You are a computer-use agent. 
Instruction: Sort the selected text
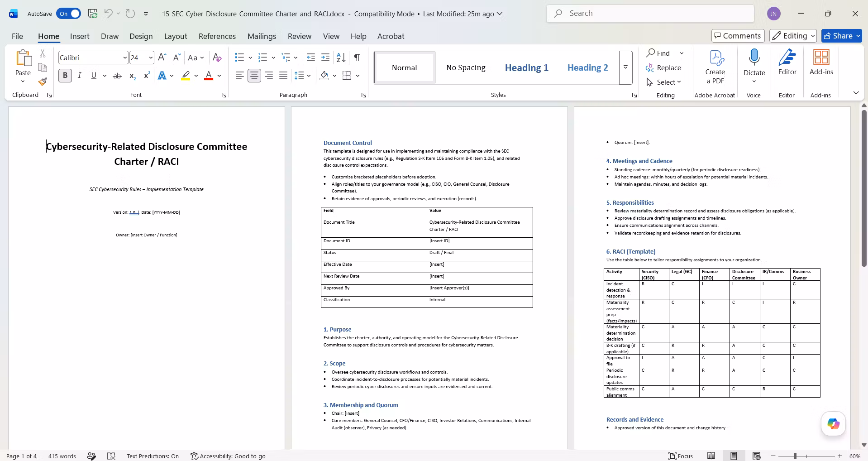coord(341,58)
